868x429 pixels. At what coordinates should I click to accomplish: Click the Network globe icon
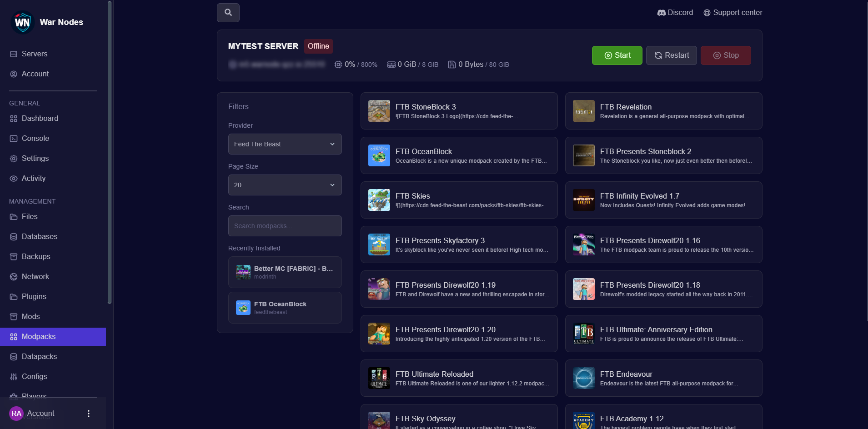[x=14, y=277]
